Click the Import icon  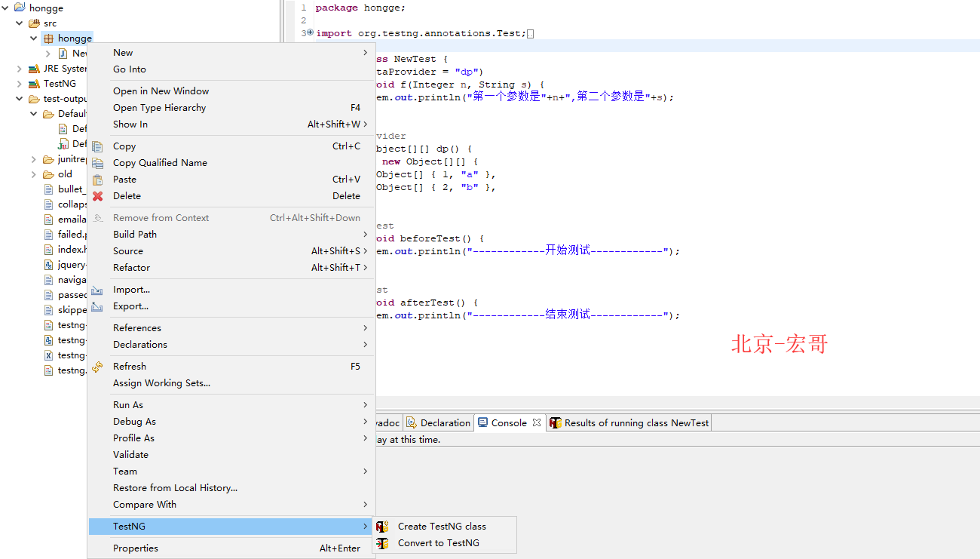pyautogui.click(x=97, y=290)
